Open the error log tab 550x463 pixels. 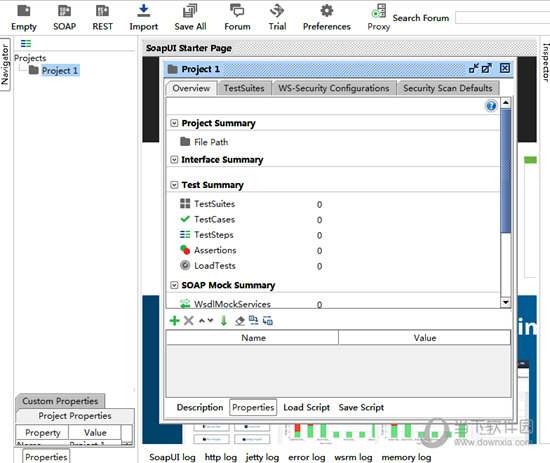tap(307, 457)
